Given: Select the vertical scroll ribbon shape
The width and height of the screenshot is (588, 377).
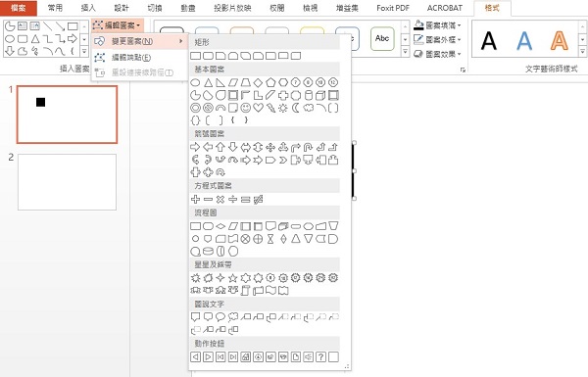Looking at the screenshot, I should (x=245, y=291).
